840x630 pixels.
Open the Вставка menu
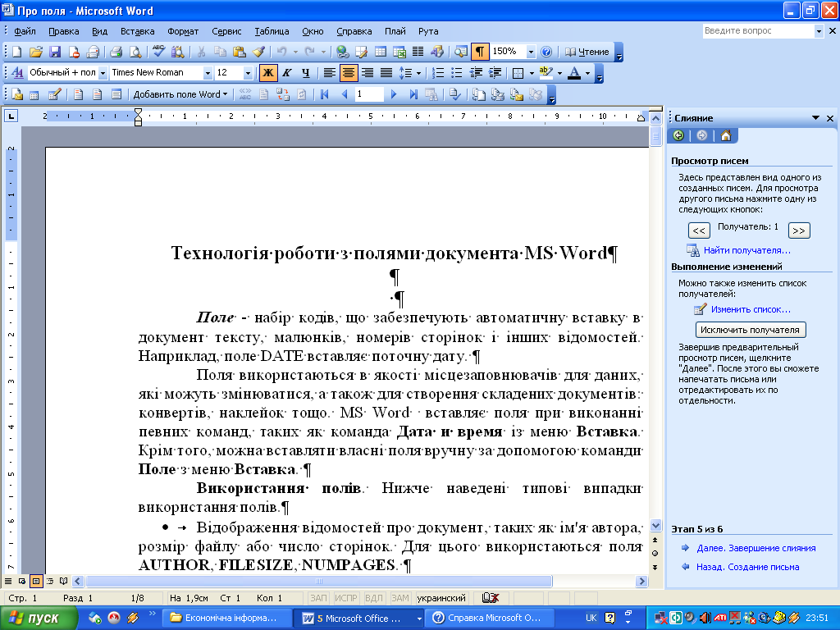pyautogui.click(x=138, y=31)
